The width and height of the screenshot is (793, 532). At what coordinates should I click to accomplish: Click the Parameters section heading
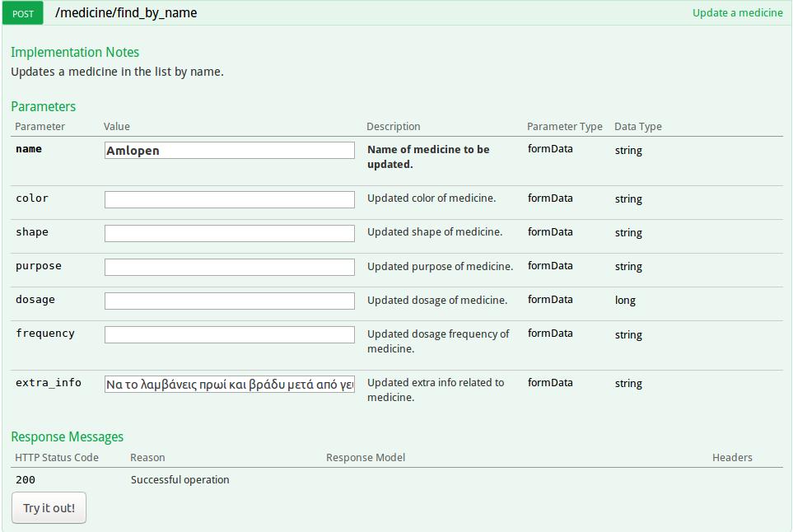[x=44, y=106]
